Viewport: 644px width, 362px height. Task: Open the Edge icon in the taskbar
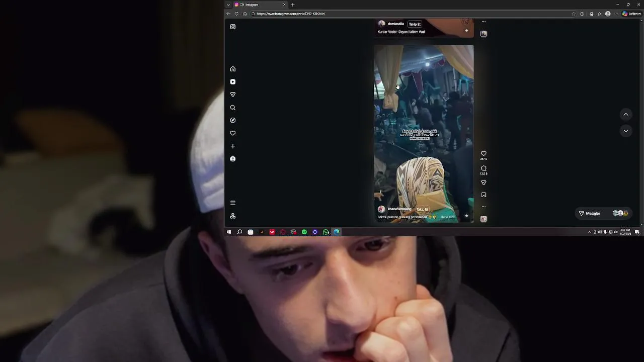(x=337, y=232)
